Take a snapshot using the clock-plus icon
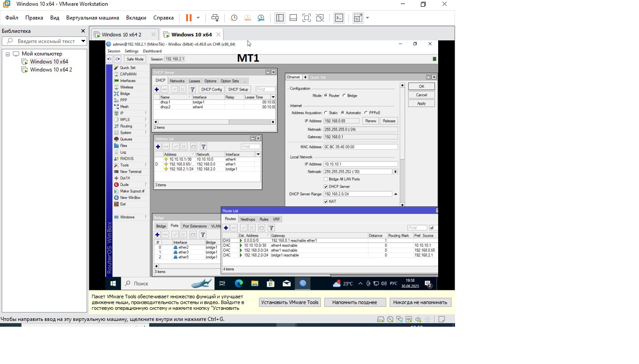 tap(234, 18)
